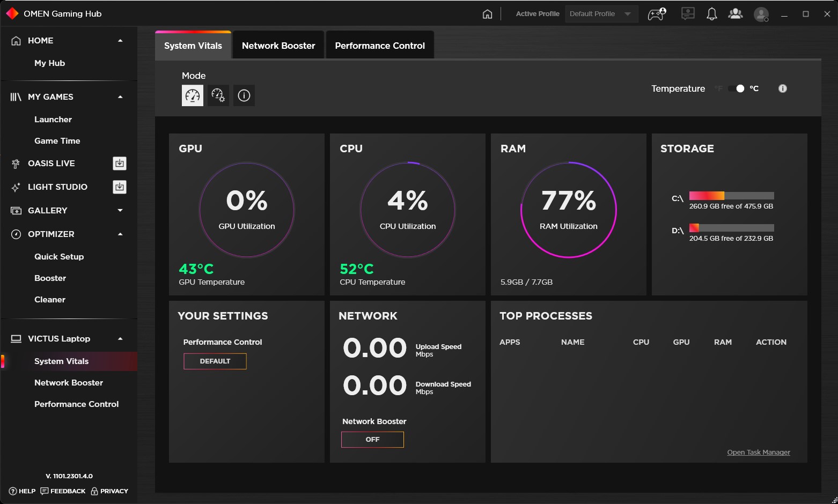The width and height of the screenshot is (838, 504).
Task: Click the ACTION column header in Top Processes
Action: pyautogui.click(x=771, y=342)
